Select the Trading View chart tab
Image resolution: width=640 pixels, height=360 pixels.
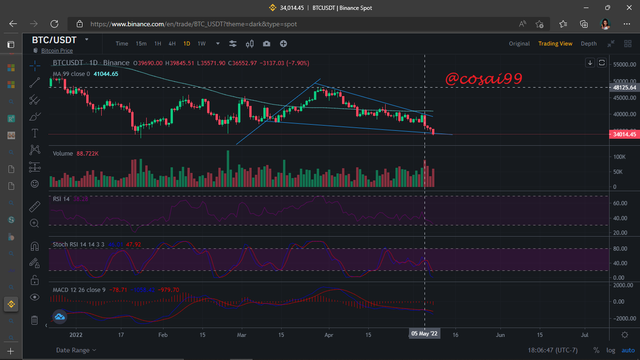pyautogui.click(x=555, y=44)
